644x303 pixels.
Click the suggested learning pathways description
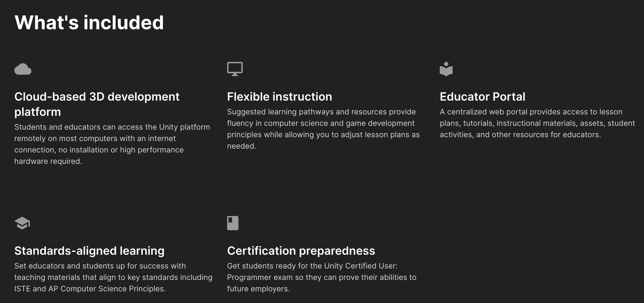pyautogui.click(x=323, y=129)
